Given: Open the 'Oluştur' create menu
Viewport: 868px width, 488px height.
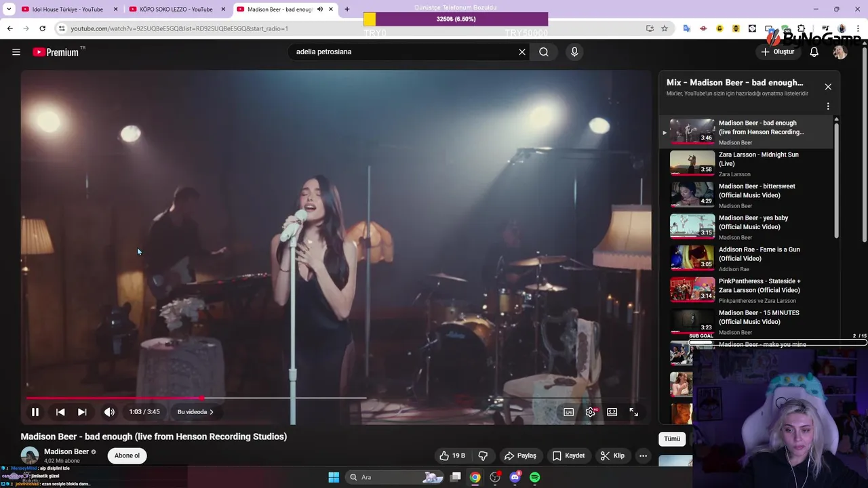Looking at the screenshot, I should (778, 52).
